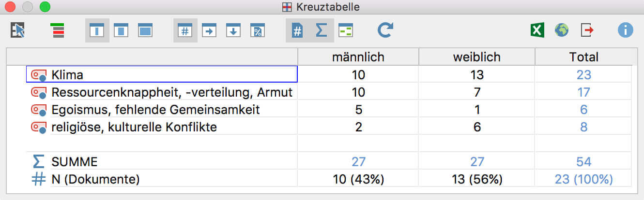The image size is (644, 200).
Task: Click the green dashed list icon
Action: tap(345, 30)
